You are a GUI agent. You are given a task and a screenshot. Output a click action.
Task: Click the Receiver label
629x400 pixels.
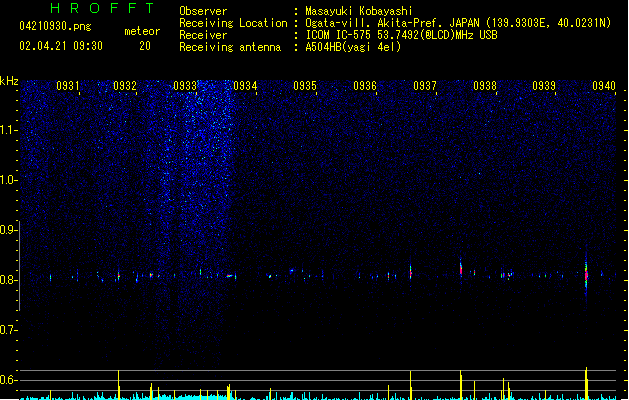203,35
